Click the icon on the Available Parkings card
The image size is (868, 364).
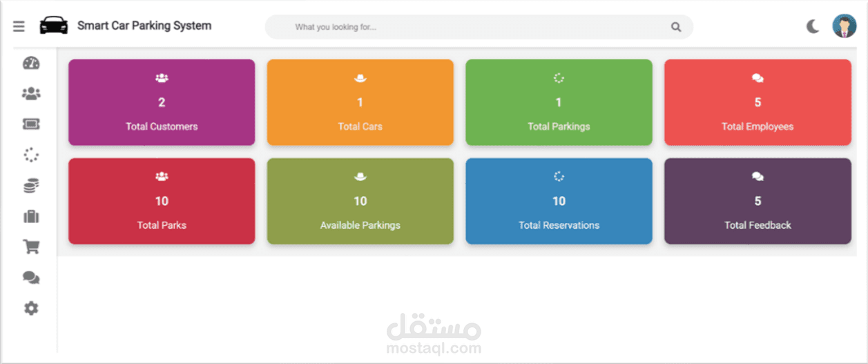tap(360, 177)
